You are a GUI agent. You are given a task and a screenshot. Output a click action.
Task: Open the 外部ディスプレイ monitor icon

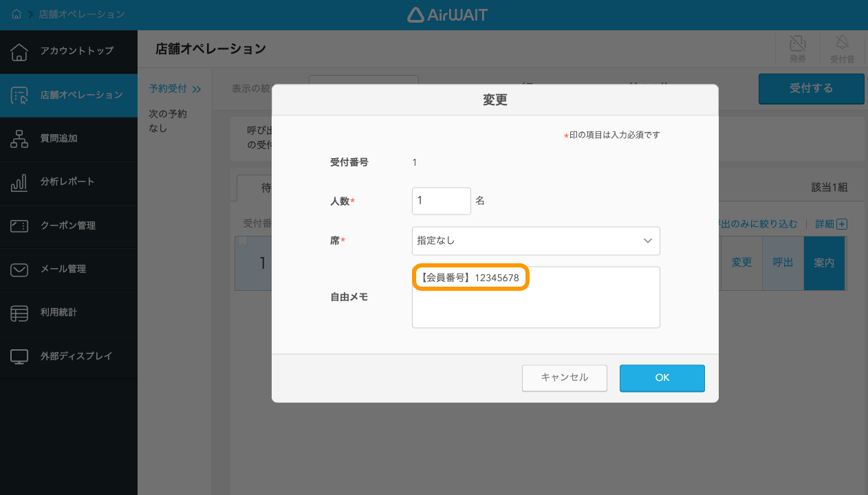click(x=19, y=356)
